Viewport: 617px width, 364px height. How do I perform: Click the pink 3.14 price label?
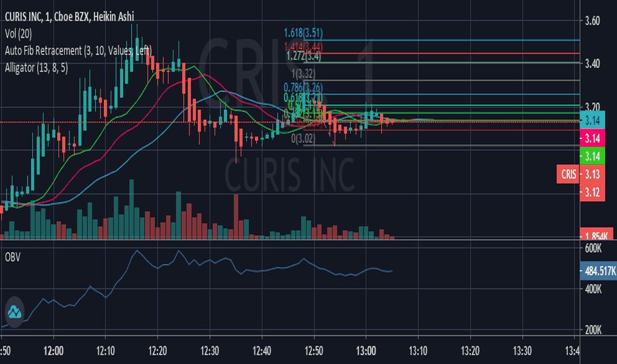click(x=593, y=138)
